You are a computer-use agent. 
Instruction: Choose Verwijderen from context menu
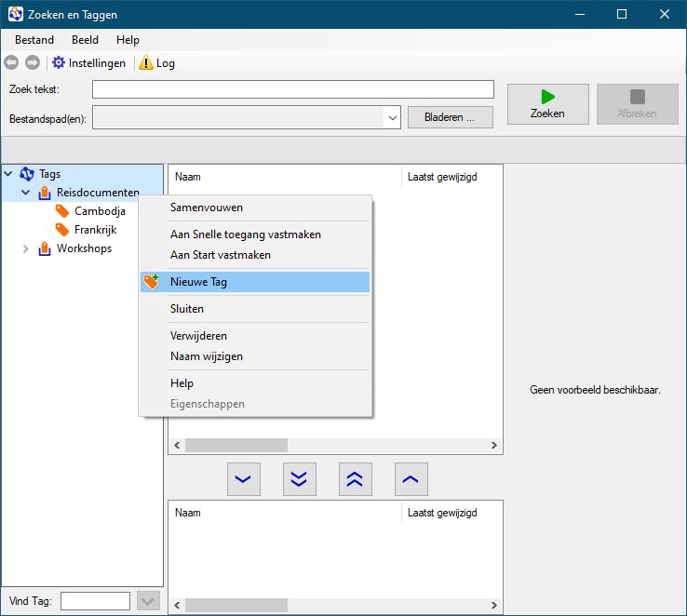255,336
